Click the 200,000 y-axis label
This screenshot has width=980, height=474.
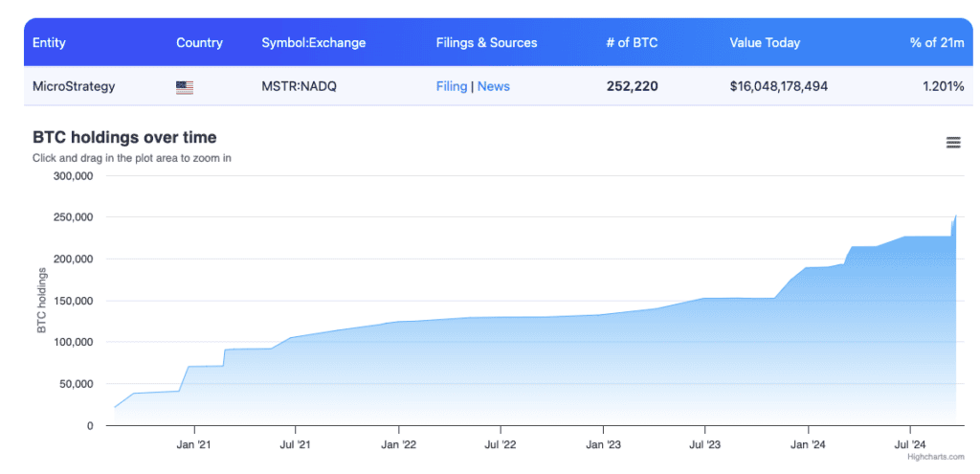click(x=73, y=259)
